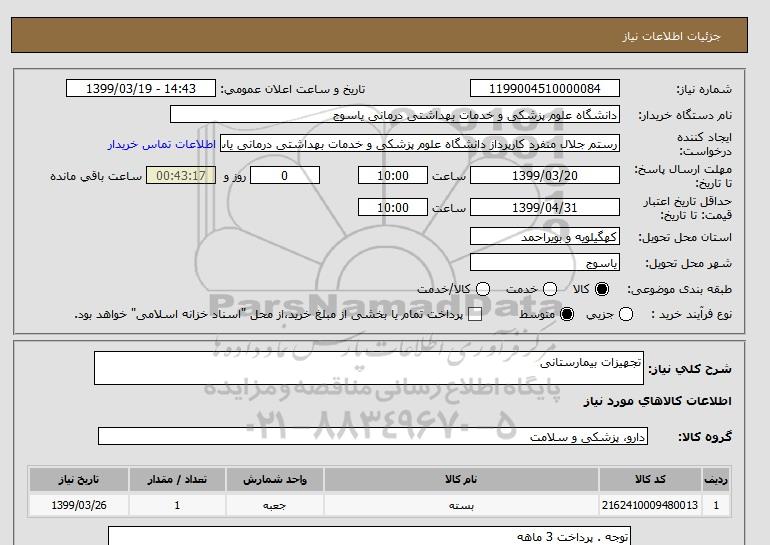Click the remaining time counter 00:43:17
This screenshot has width=770, height=545.
181,175
